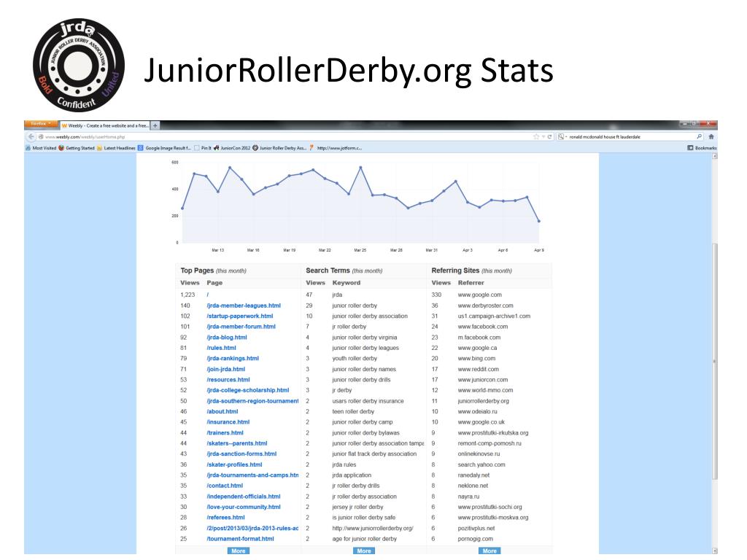Open the jotform.com bookmark
This screenshot has height=560, width=747.
click(x=336, y=148)
